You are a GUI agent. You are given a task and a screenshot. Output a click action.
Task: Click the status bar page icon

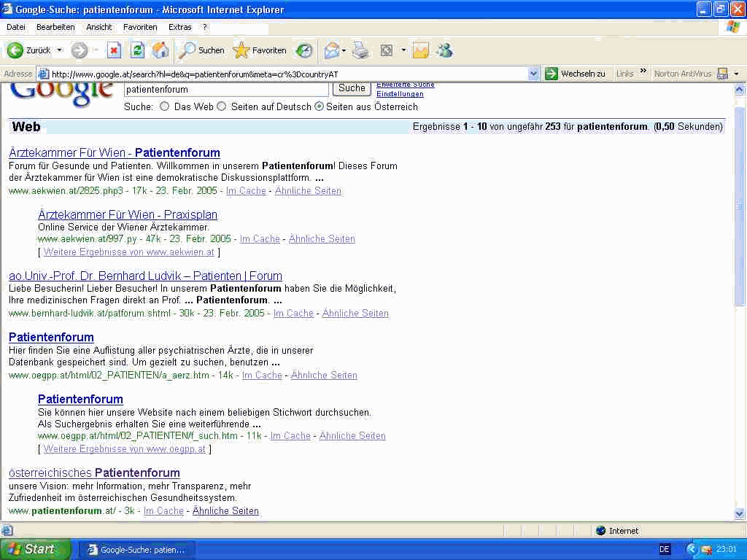pos(7,530)
